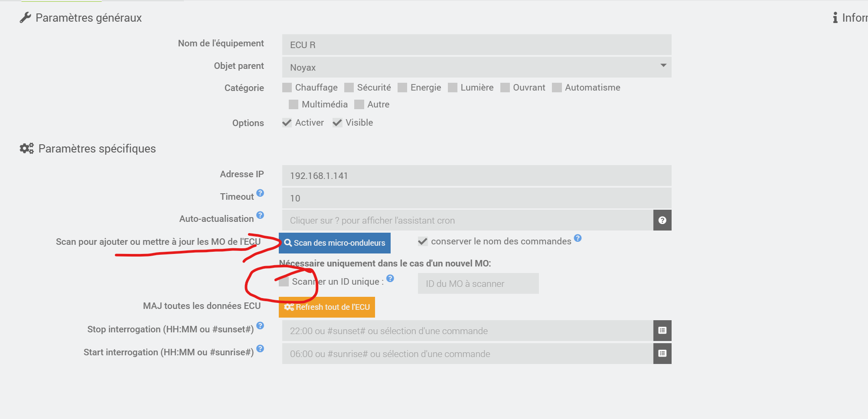This screenshot has width=868, height=419.
Task: Click the help icon next to Scanner un ID unique
Action: (x=390, y=278)
